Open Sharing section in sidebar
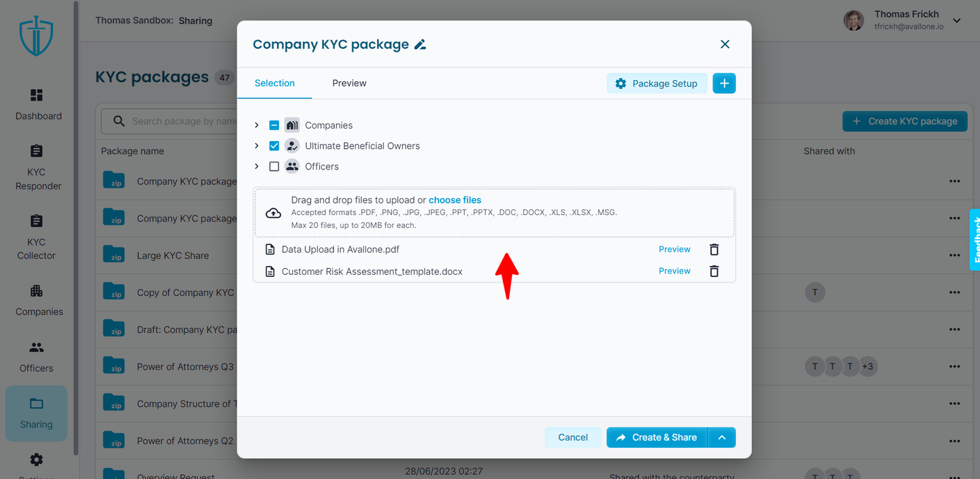Image resolution: width=980 pixels, height=479 pixels. click(x=37, y=414)
